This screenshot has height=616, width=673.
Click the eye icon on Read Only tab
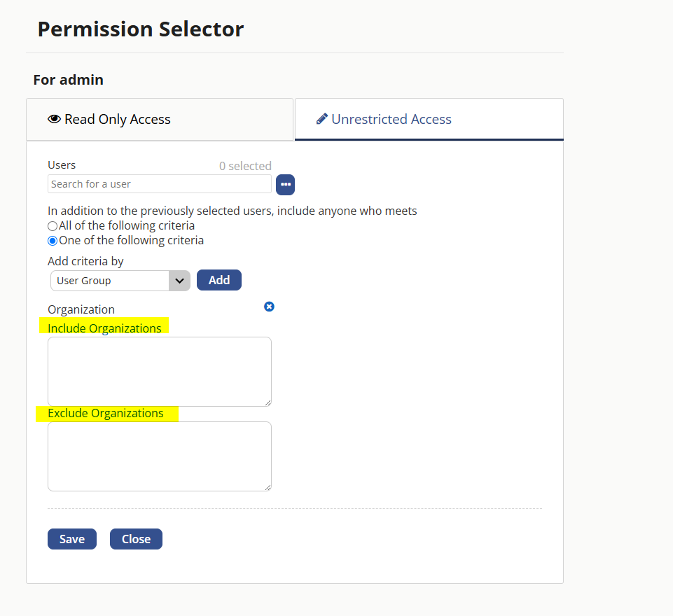54,119
